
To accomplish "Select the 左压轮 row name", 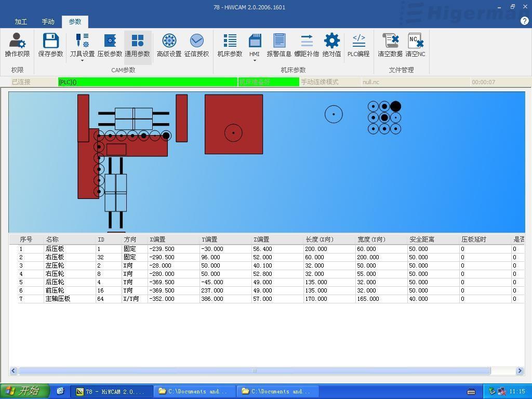I will (55, 265).
